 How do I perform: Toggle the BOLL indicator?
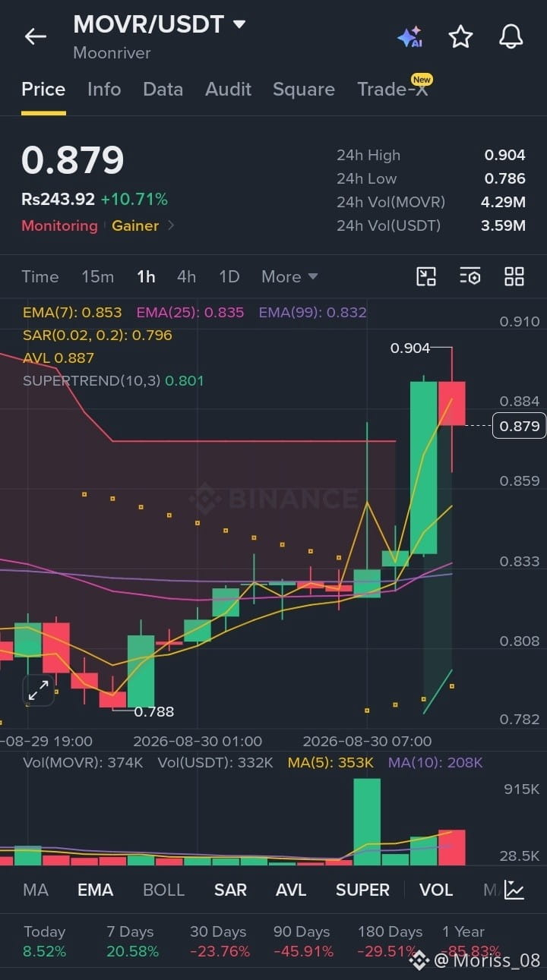pyautogui.click(x=163, y=890)
